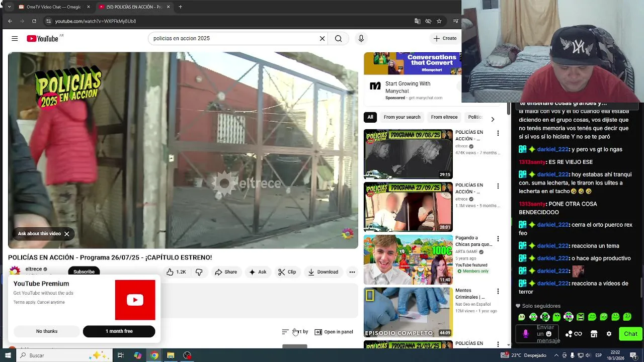644x362 pixels.
Task: Open Sort by comments dropdown
Action: (x=295, y=332)
